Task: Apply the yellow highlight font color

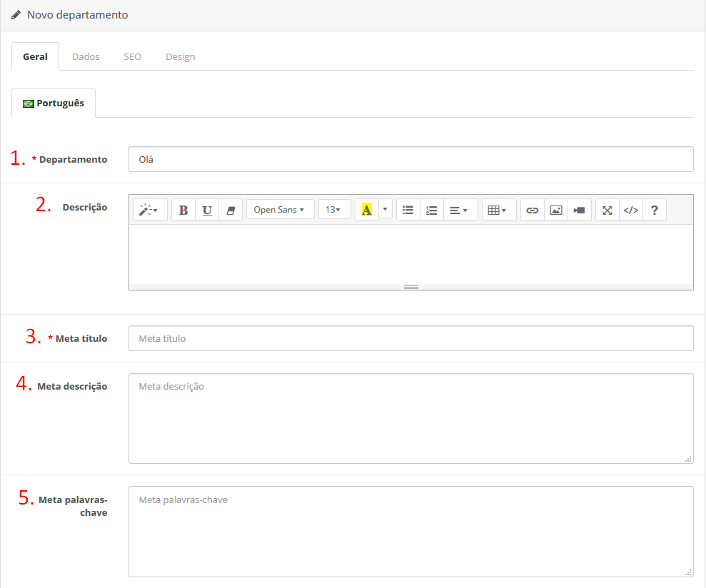Action: (x=367, y=210)
